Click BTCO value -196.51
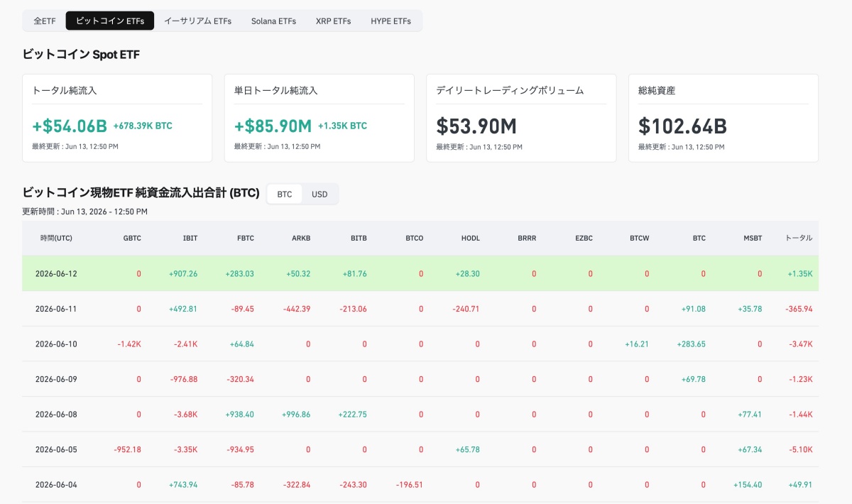The width and height of the screenshot is (852, 504). [409, 485]
